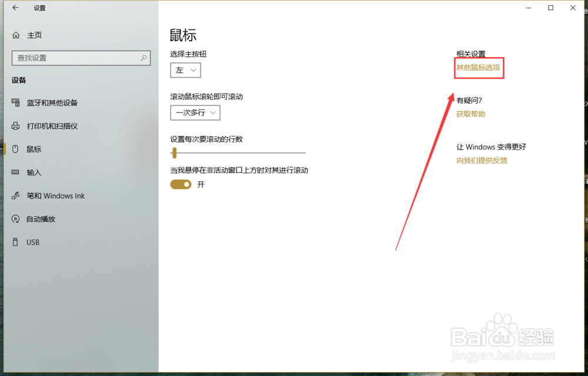
Task: Open 向我们提供反馈
Action: click(482, 160)
